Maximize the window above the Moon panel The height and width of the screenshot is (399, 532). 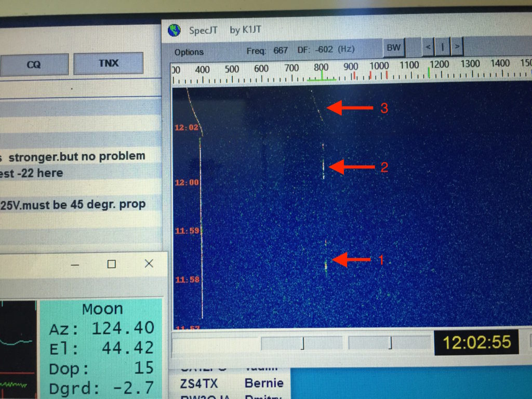coord(111,264)
